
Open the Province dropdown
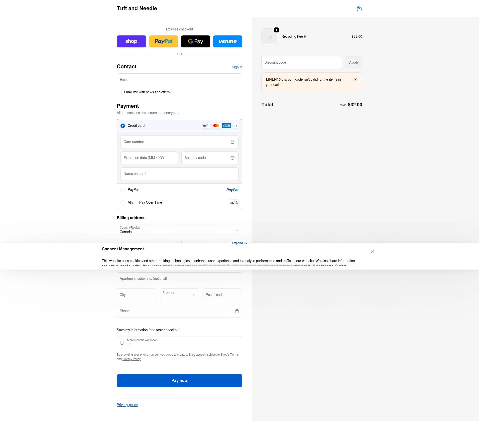[x=179, y=295]
